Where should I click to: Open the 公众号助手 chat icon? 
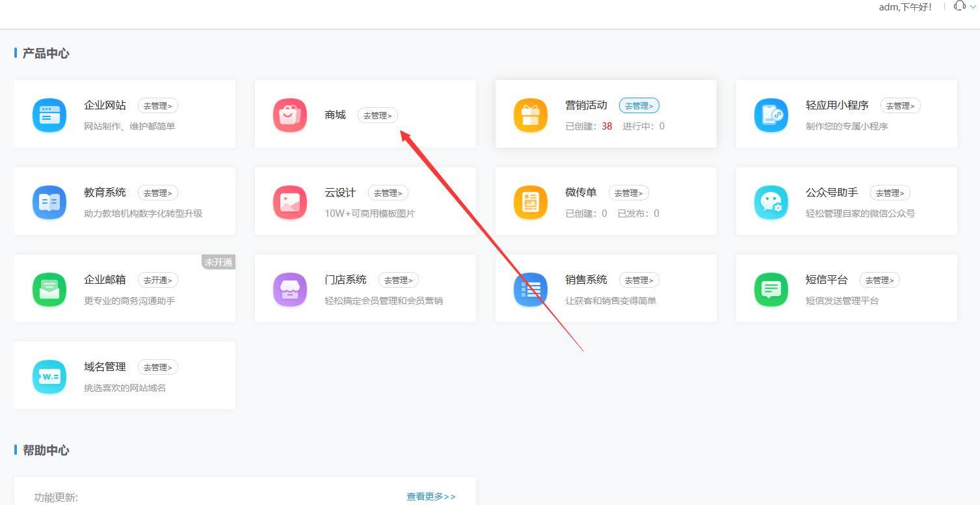click(x=771, y=202)
